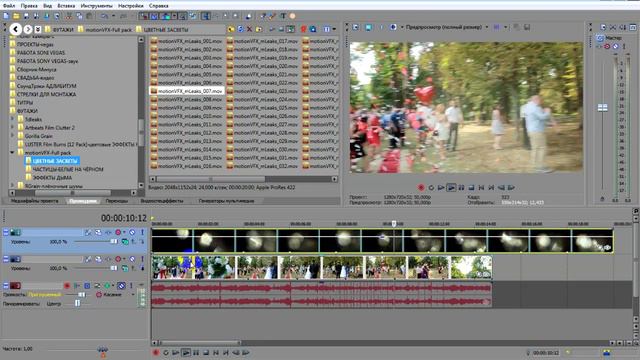Save snapshot to file in preview toolbar
Viewport: 640px width, 360px height.
[527, 27]
